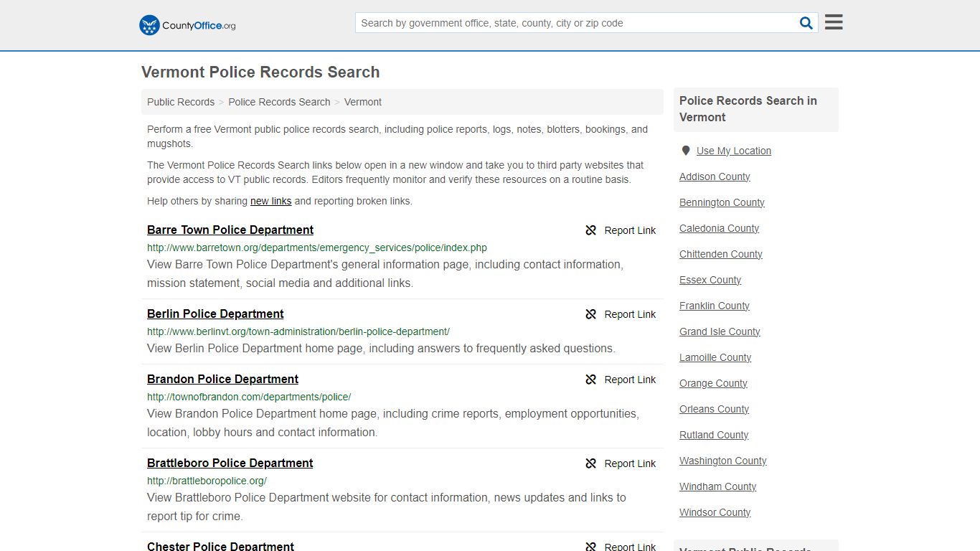Screen dimensions: 980x551
Task: Select Washington County
Action: (723, 461)
